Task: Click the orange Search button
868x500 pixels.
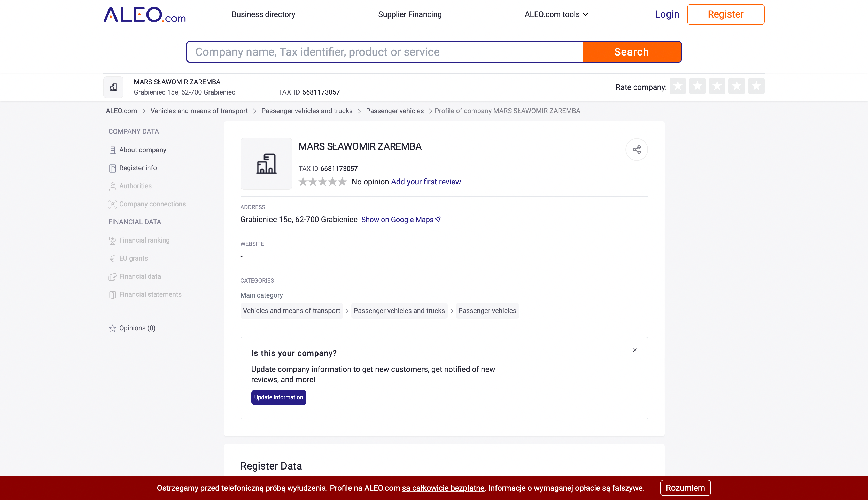Action: (632, 52)
